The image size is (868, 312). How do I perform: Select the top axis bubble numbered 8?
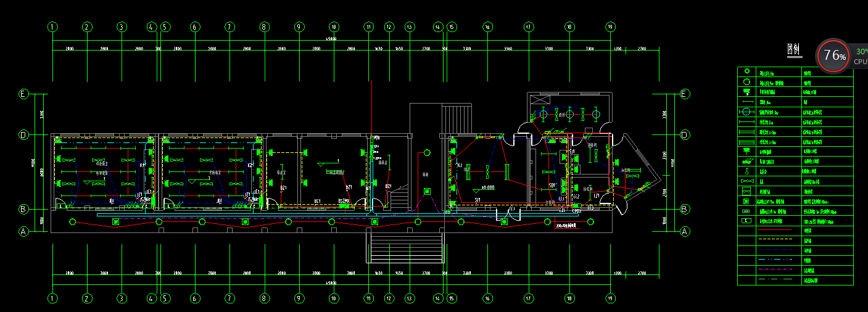pyautogui.click(x=264, y=27)
